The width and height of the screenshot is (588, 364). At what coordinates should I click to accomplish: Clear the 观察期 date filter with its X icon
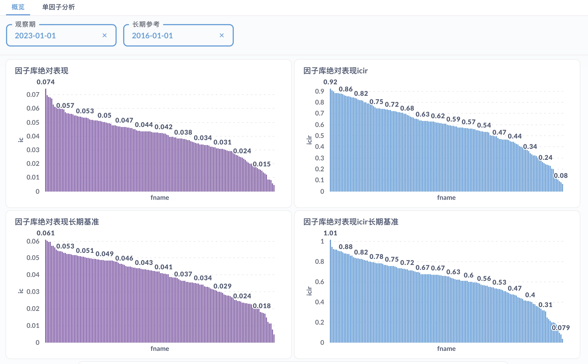click(x=104, y=35)
